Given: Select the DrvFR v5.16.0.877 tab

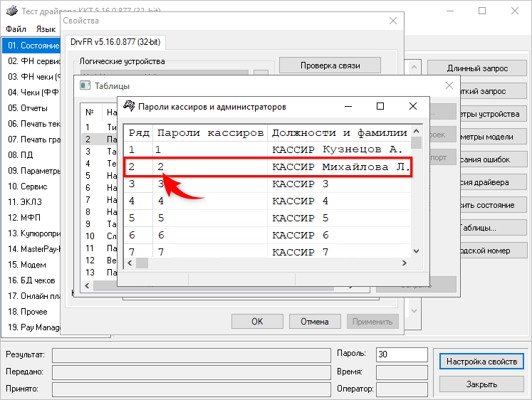Looking at the screenshot, I should pyautogui.click(x=115, y=43).
